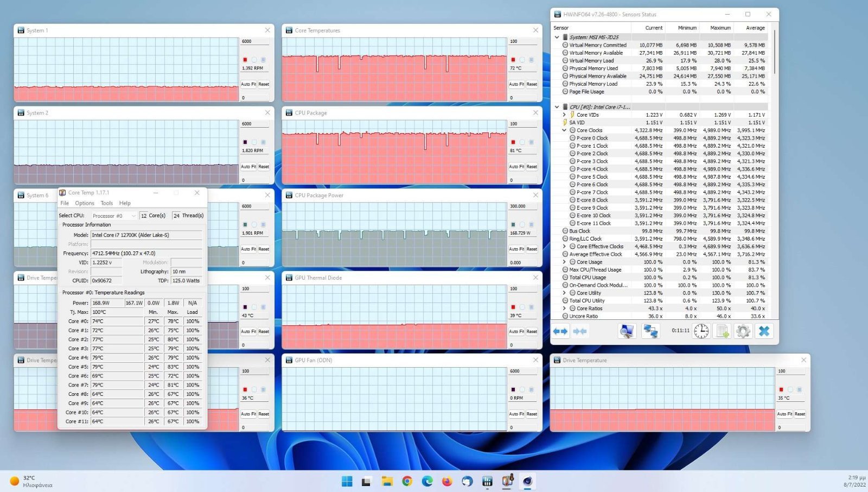Click Reset in CPU Package graph

(532, 167)
